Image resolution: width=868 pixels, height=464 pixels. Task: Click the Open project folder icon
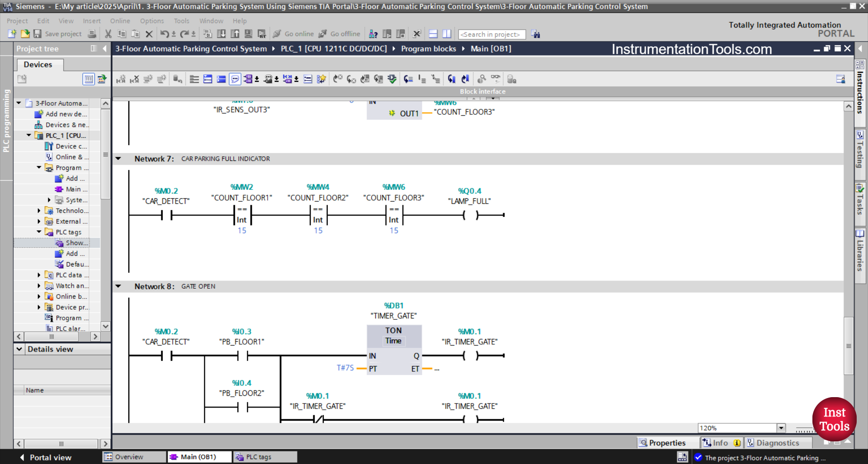tap(25, 34)
